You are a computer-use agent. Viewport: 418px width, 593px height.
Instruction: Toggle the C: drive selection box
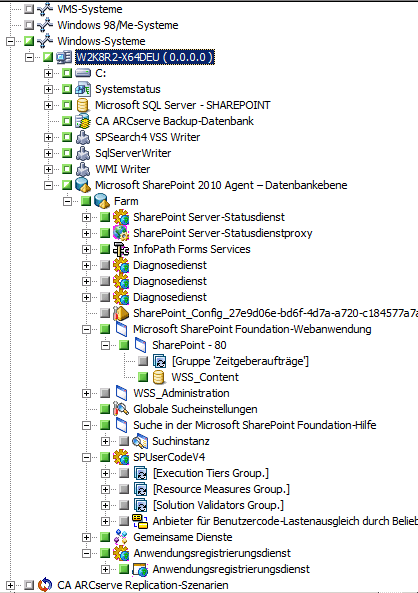(67, 73)
